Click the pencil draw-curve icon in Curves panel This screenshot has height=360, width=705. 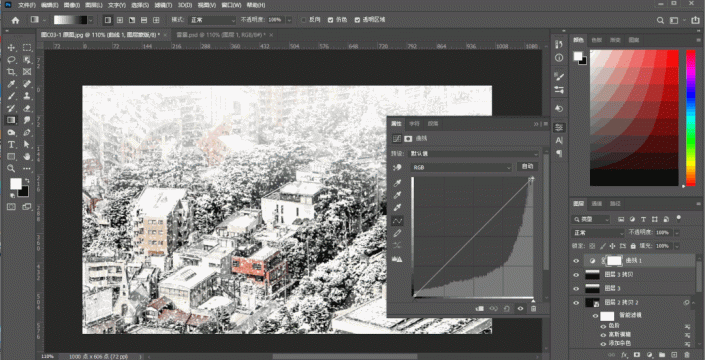point(397,233)
